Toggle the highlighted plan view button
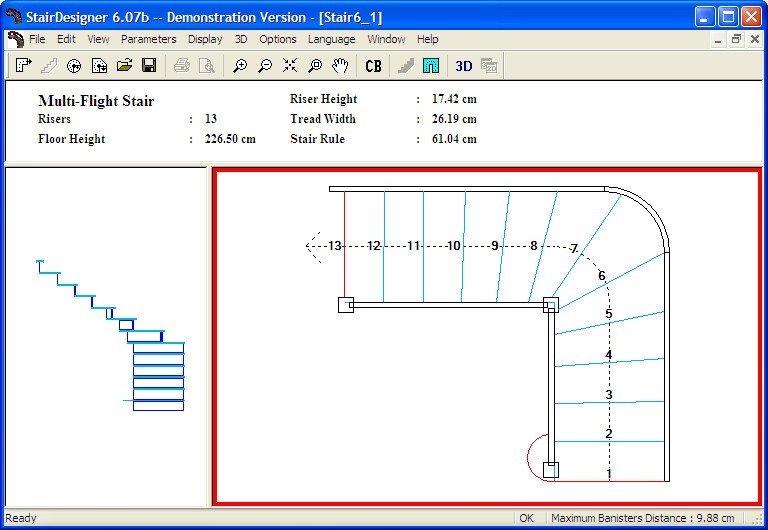The height and width of the screenshot is (530, 768). tap(431, 66)
